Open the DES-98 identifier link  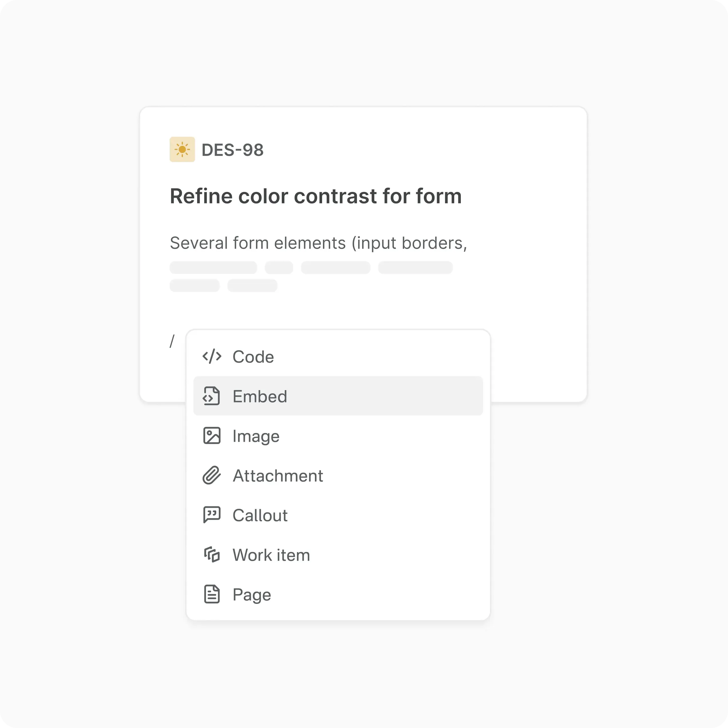point(233,150)
